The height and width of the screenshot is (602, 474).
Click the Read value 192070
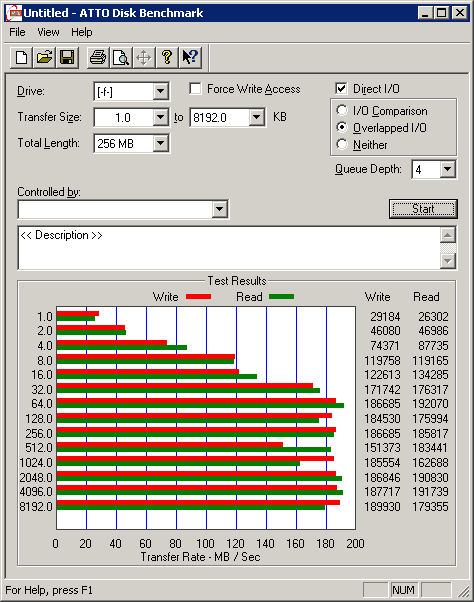[430, 404]
